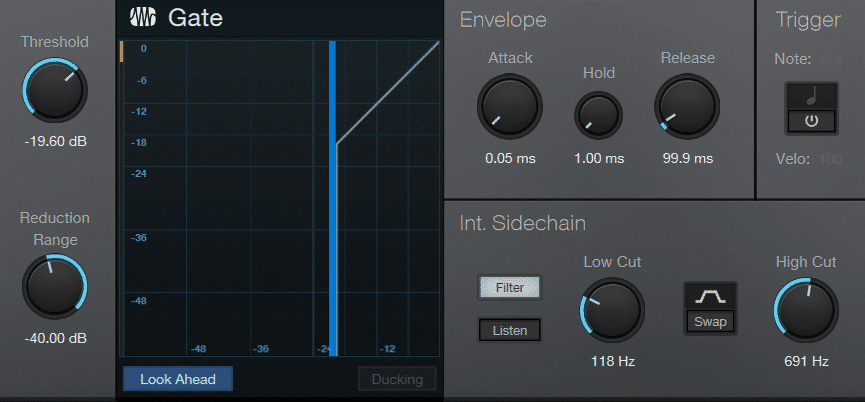Viewport: 865px width, 402px height.
Task: Toggle the Trigger power button
Action: pyautogui.click(x=811, y=121)
